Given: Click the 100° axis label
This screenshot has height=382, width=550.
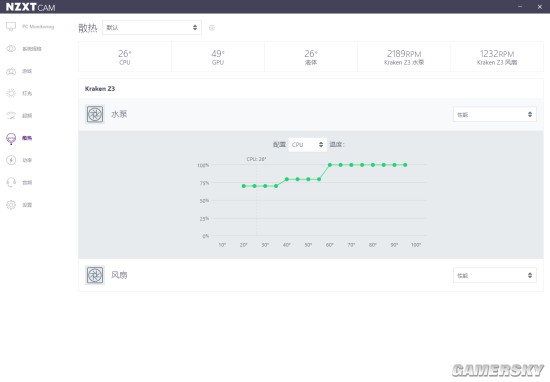Looking at the screenshot, I should [x=416, y=245].
